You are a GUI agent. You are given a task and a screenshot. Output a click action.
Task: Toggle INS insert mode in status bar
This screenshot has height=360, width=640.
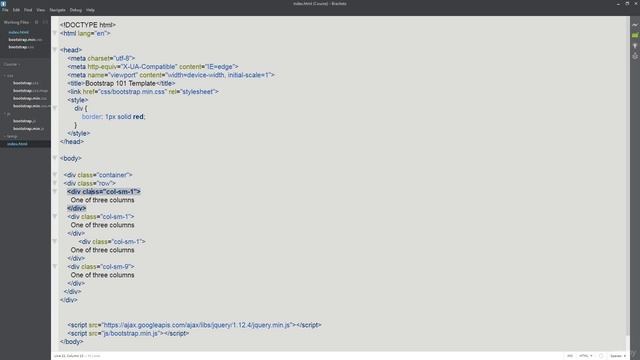(570, 356)
